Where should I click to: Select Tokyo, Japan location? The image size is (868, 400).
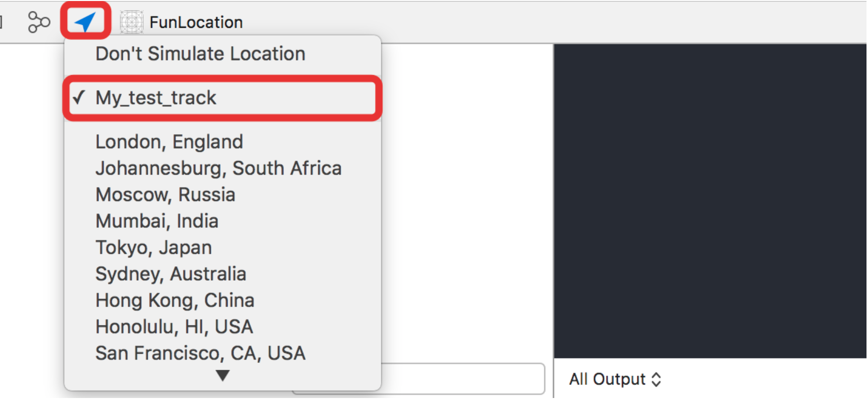(154, 247)
